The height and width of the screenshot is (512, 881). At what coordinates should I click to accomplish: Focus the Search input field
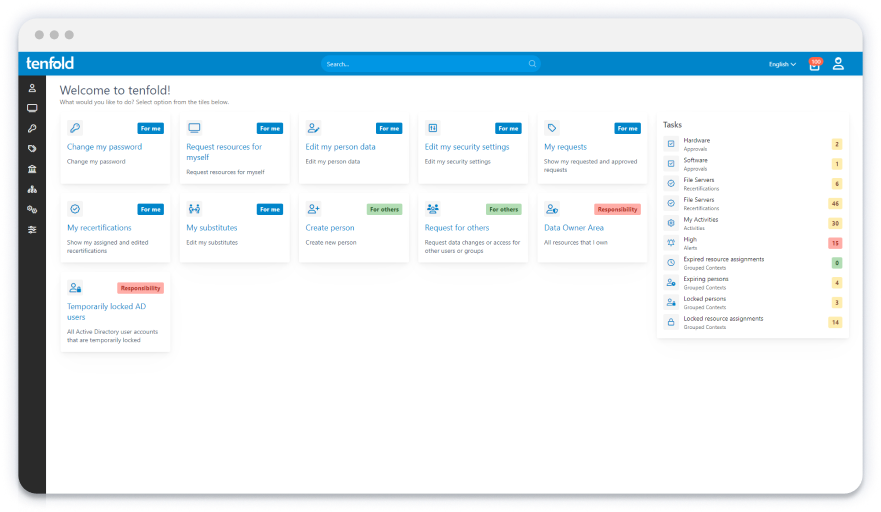point(431,64)
